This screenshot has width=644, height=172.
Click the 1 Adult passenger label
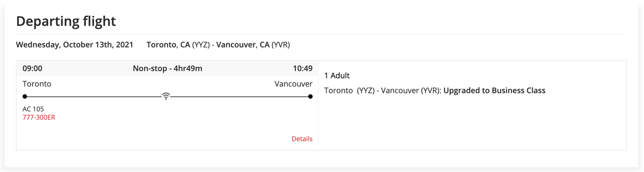(337, 76)
